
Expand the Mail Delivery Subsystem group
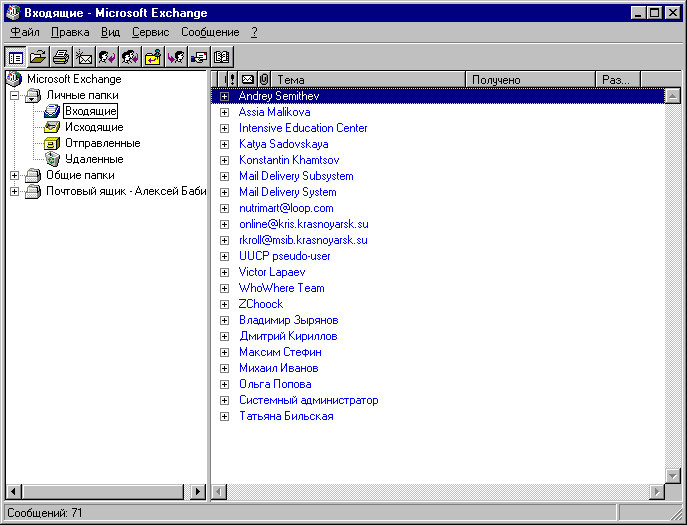coord(224,176)
